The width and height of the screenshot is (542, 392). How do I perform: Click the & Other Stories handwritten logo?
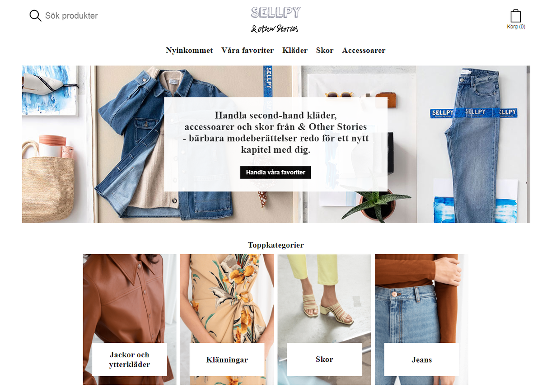pos(275,28)
